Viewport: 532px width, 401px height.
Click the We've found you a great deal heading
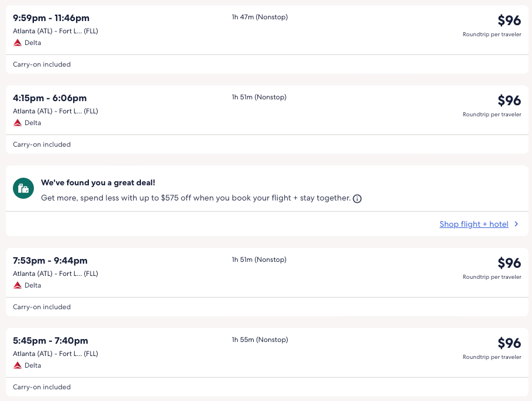click(x=98, y=183)
